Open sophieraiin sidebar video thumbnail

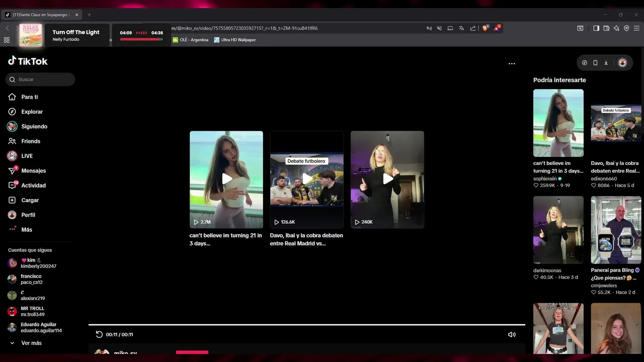click(558, 123)
